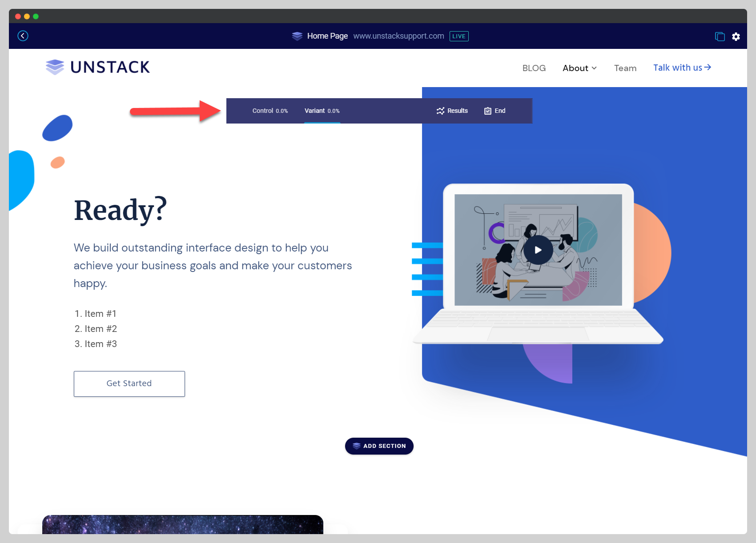Click the duplicate pages icon
The height and width of the screenshot is (543, 756).
point(720,36)
